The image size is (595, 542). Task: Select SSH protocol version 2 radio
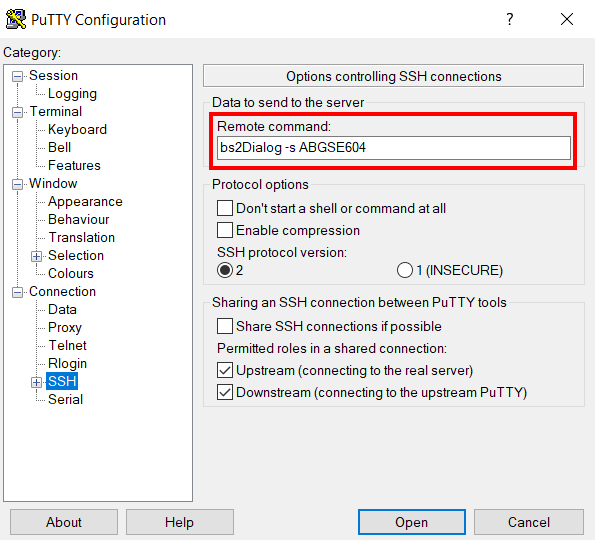(x=225, y=271)
